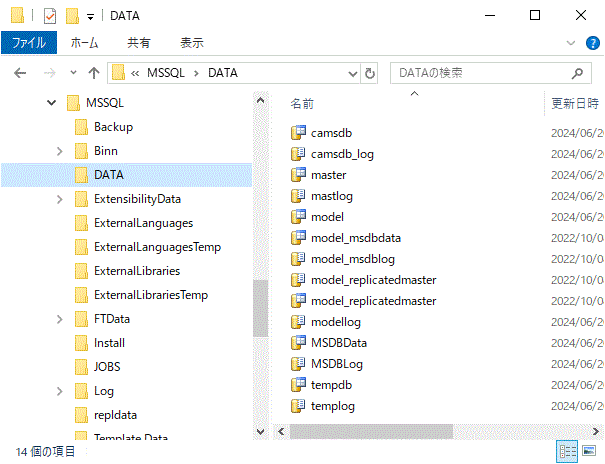This screenshot has height=464, width=605.
Task: Click the camsdb database file icon
Action: (x=298, y=133)
